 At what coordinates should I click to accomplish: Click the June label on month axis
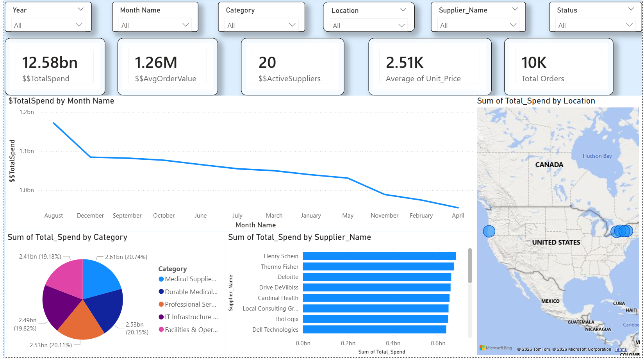tap(200, 216)
